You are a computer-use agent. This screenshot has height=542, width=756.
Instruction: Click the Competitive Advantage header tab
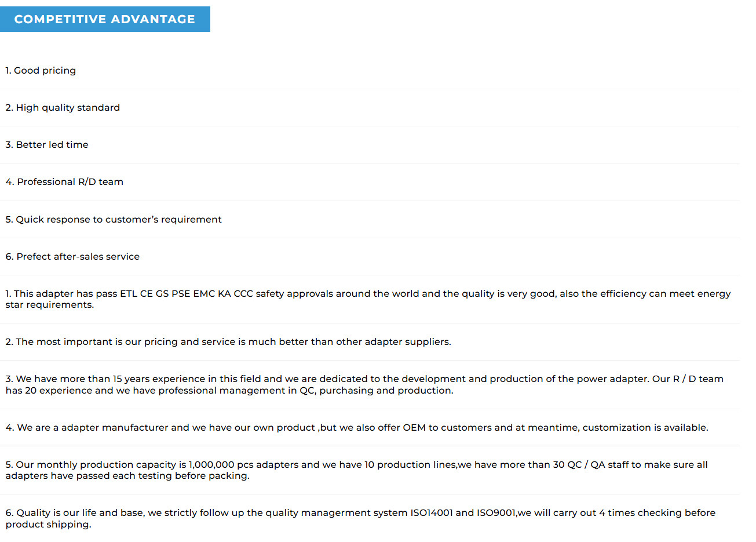[105, 19]
